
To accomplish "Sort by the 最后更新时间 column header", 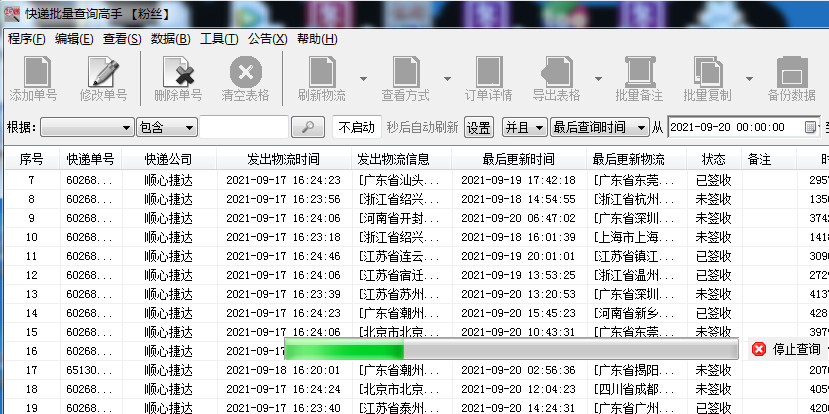I will point(519,159).
